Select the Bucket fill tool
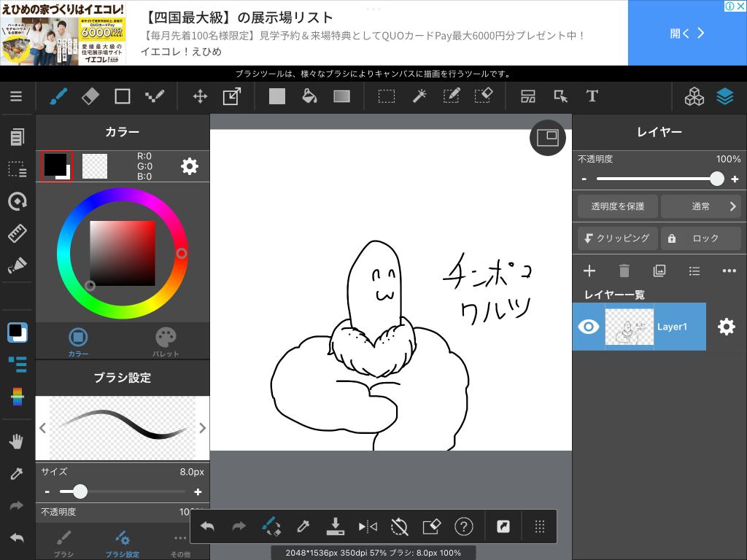 pos(309,96)
